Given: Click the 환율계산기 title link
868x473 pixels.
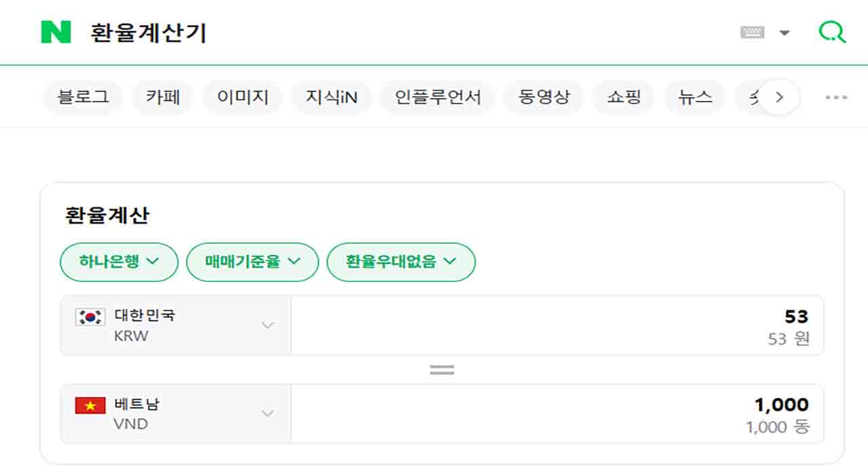Looking at the screenshot, I should (x=146, y=31).
